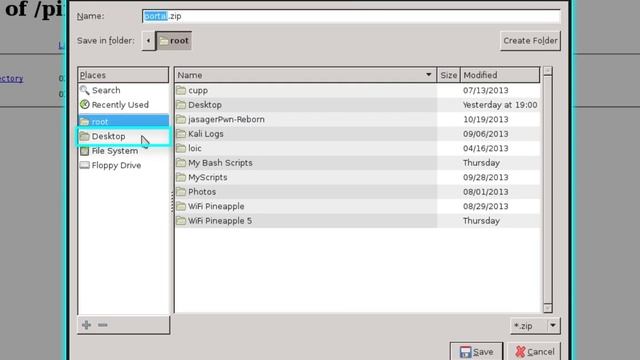The image size is (640, 360).
Task: Click the root folder icon in Places
Action: pos(84,121)
